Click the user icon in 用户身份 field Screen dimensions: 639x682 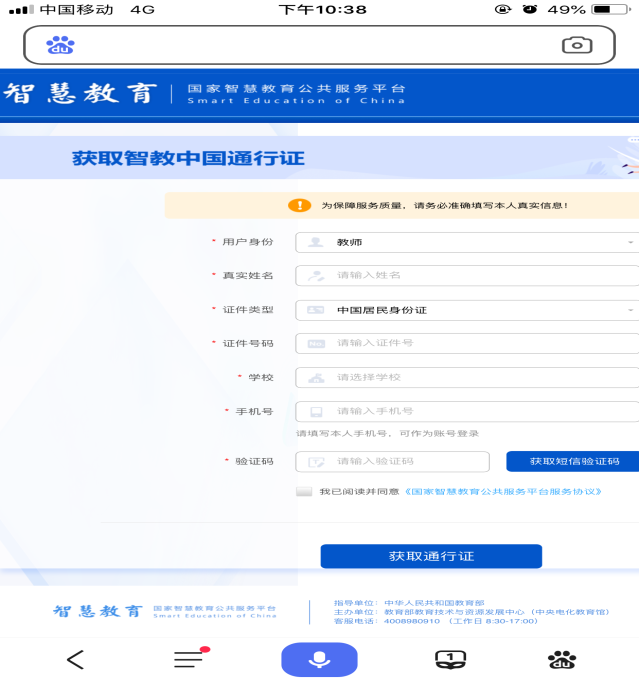click(316, 242)
